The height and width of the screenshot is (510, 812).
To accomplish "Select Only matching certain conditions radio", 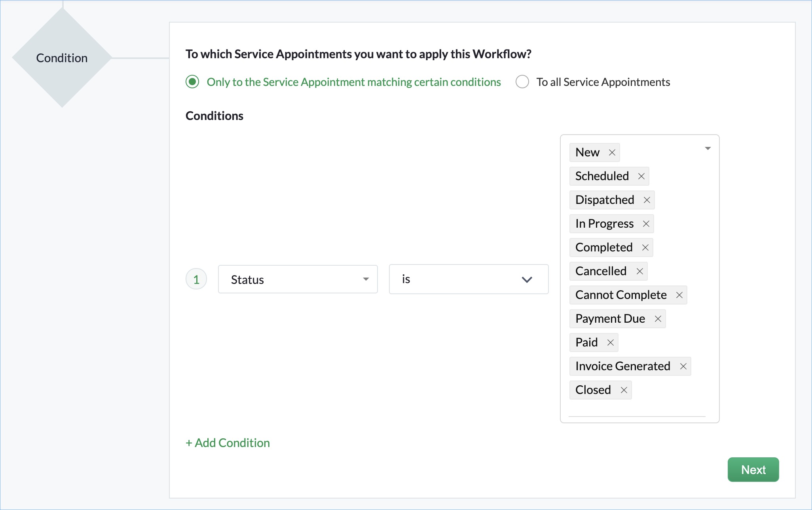I will pos(192,82).
